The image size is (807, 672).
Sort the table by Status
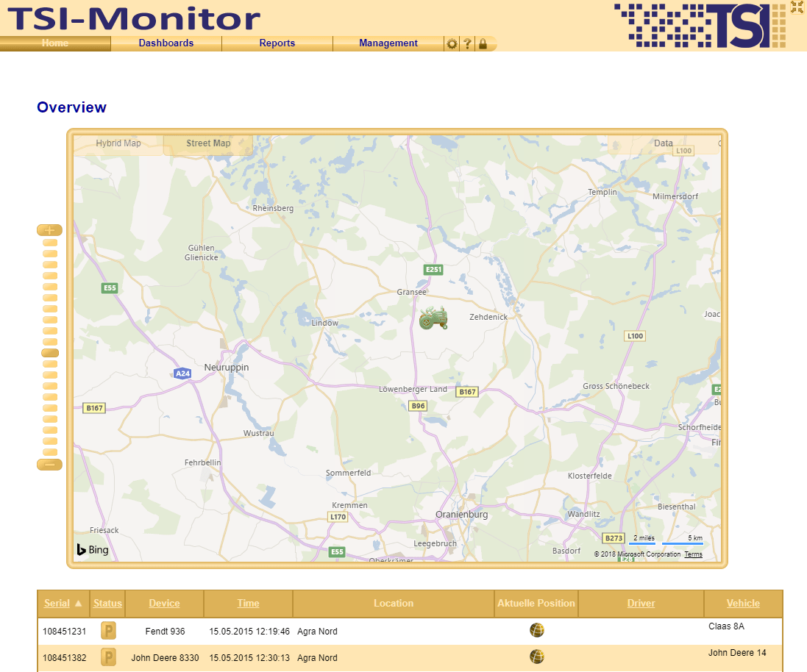tap(107, 603)
